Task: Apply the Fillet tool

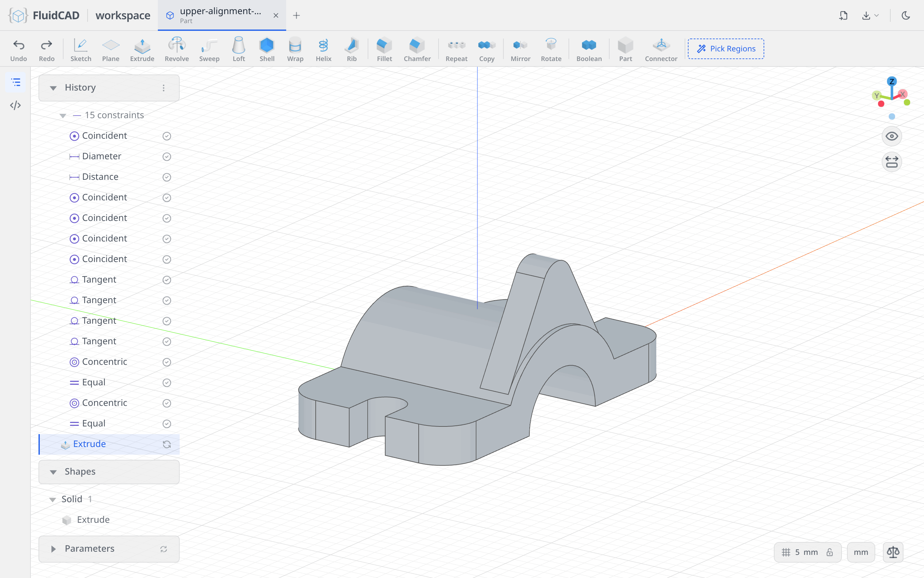Action: click(384, 50)
